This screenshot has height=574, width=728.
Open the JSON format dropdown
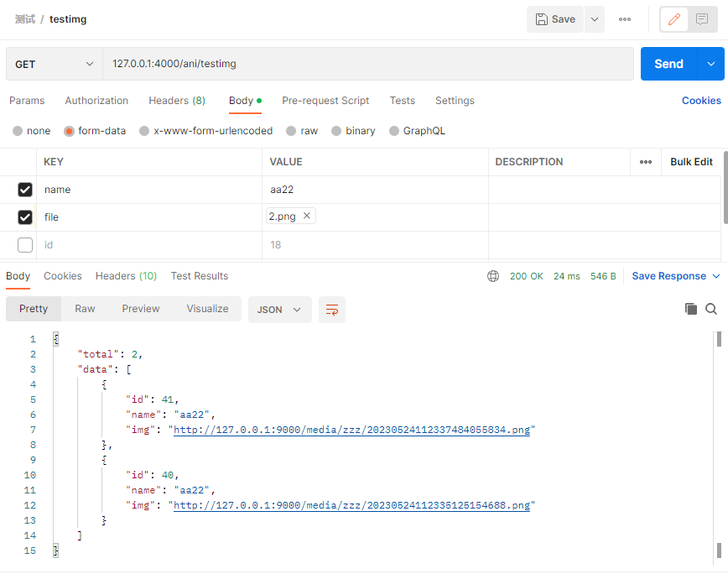point(280,310)
